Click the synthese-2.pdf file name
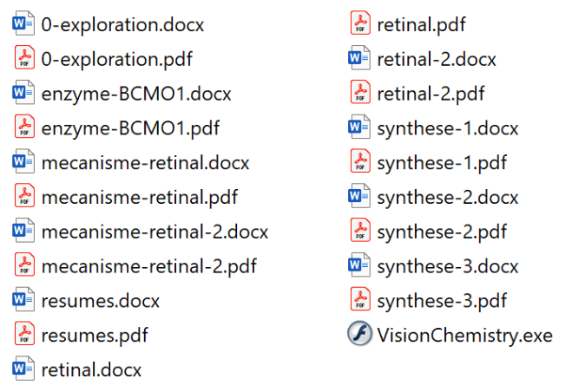Image resolution: width=572 pixels, height=392 pixels. pyautogui.click(x=442, y=232)
